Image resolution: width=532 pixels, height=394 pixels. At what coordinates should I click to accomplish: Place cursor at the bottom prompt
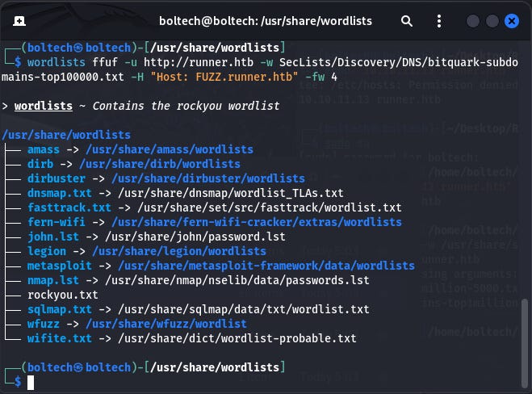(31, 383)
